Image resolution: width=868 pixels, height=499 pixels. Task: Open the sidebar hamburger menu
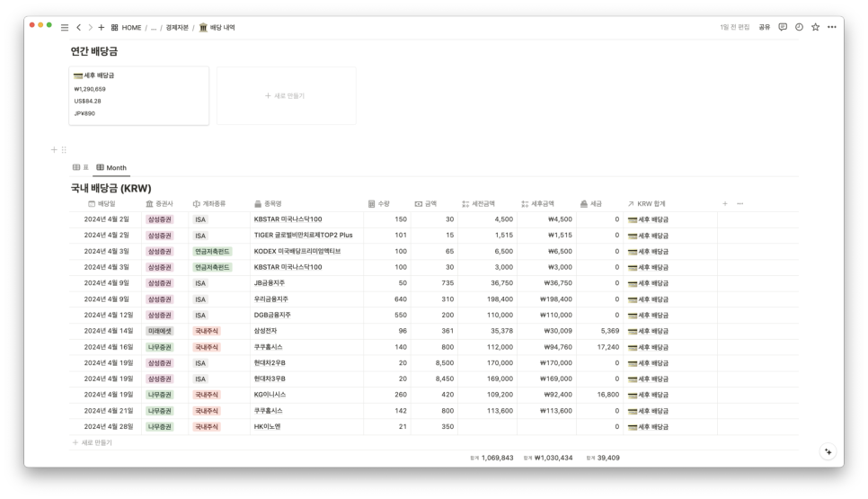coord(65,27)
